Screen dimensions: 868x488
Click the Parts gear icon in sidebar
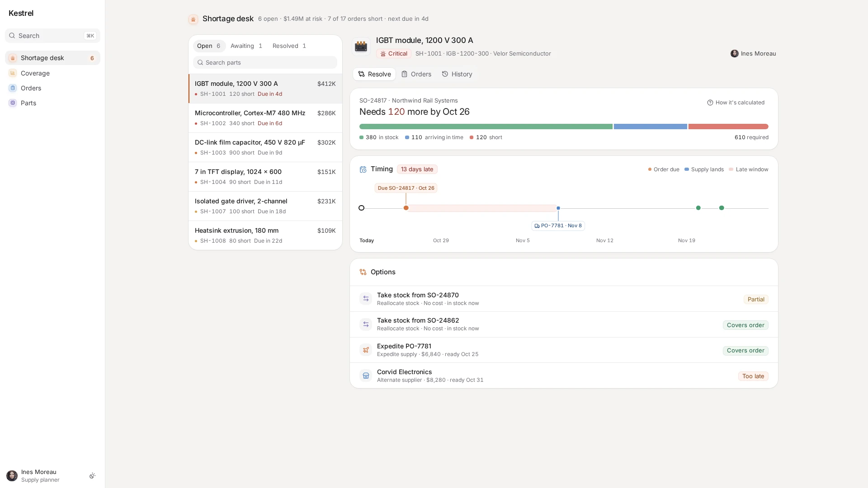(13, 103)
